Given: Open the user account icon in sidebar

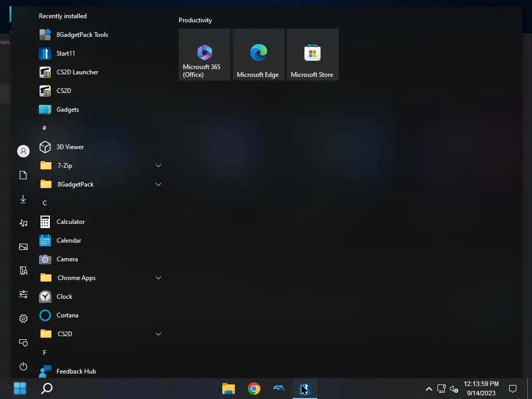Looking at the screenshot, I should tap(23, 151).
